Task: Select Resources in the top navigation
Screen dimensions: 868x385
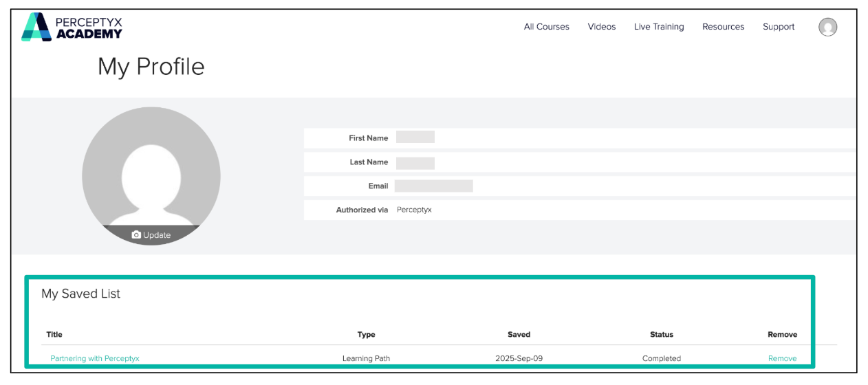Action: [723, 27]
